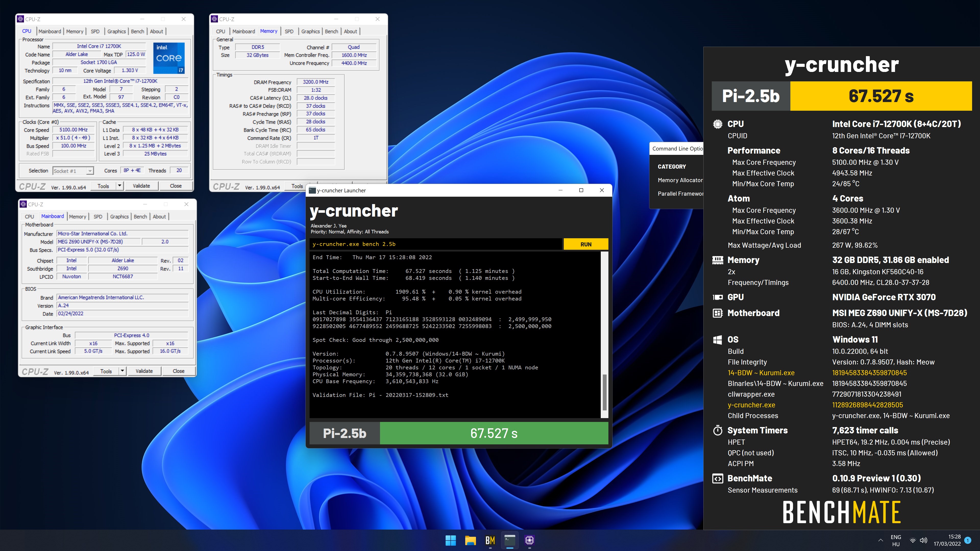Click Mainboard CPU-Z window title icon
This screenshot has height=551, width=980.
(x=23, y=204)
